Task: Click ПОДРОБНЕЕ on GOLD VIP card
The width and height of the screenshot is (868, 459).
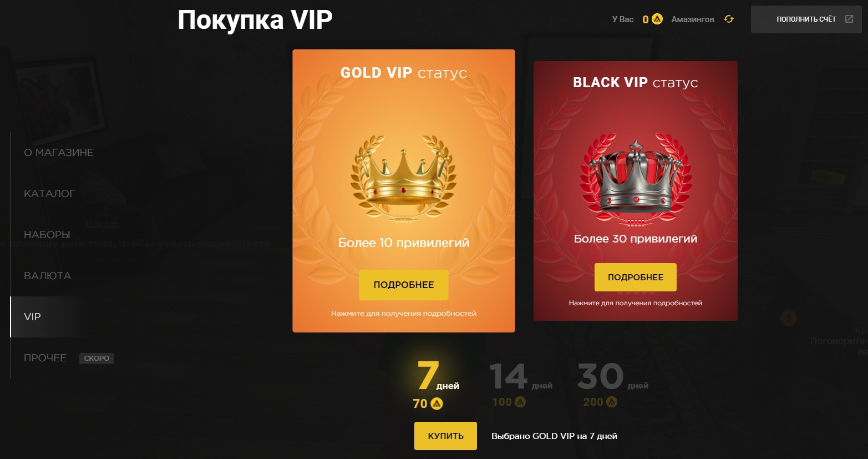Action: 404,285
